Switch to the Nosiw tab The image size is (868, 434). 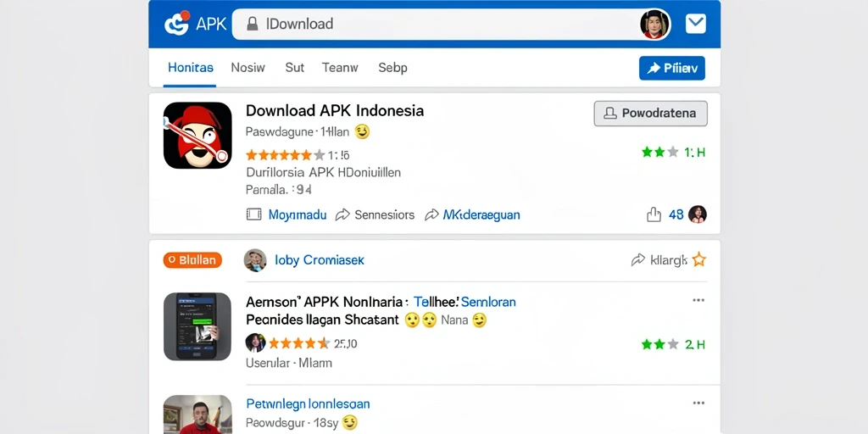(x=248, y=68)
